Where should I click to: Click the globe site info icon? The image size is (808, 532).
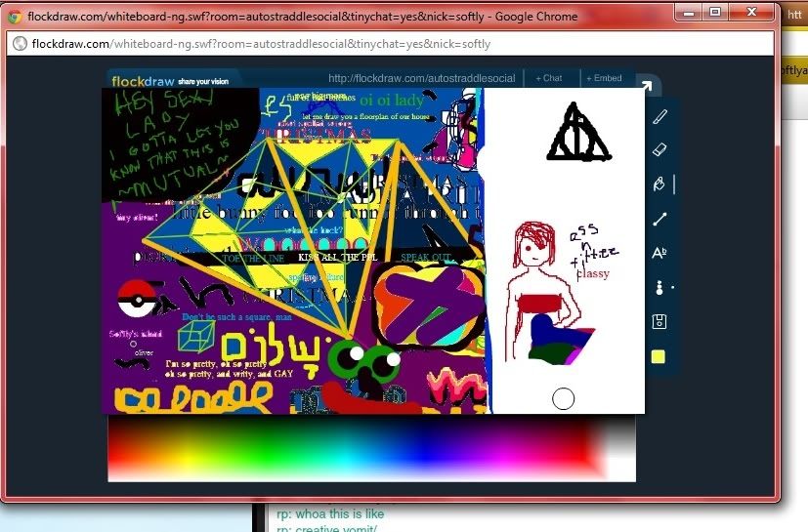(17, 44)
